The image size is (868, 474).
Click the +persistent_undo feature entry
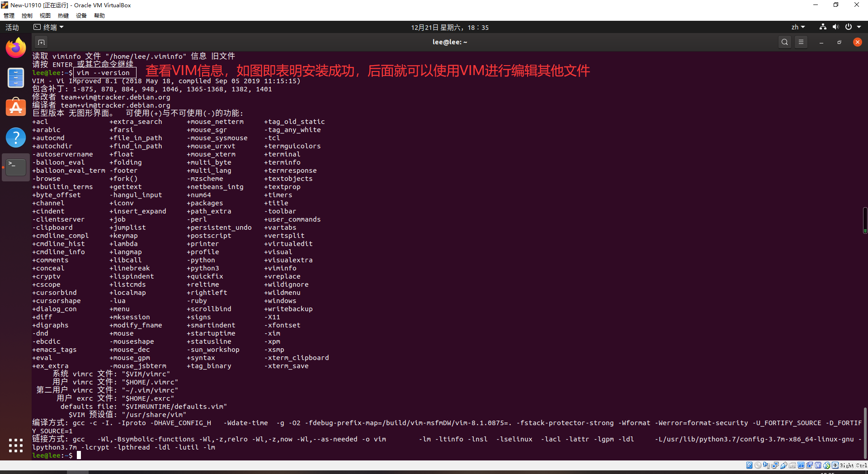click(x=219, y=228)
